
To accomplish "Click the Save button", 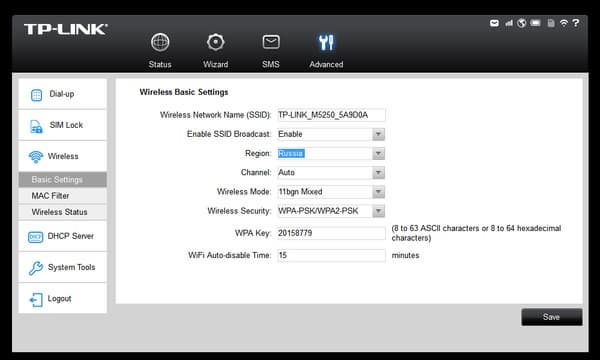I will pos(552,317).
